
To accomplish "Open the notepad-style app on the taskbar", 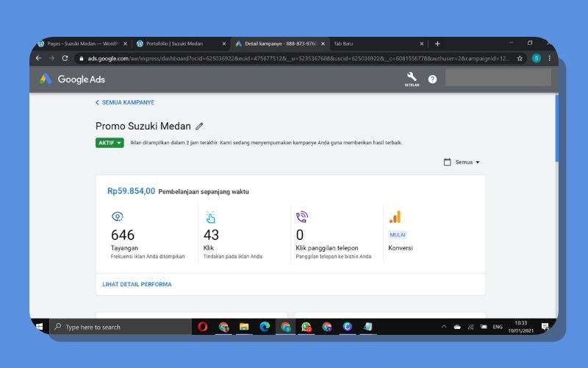I will pyautogui.click(x=368, y=327).
